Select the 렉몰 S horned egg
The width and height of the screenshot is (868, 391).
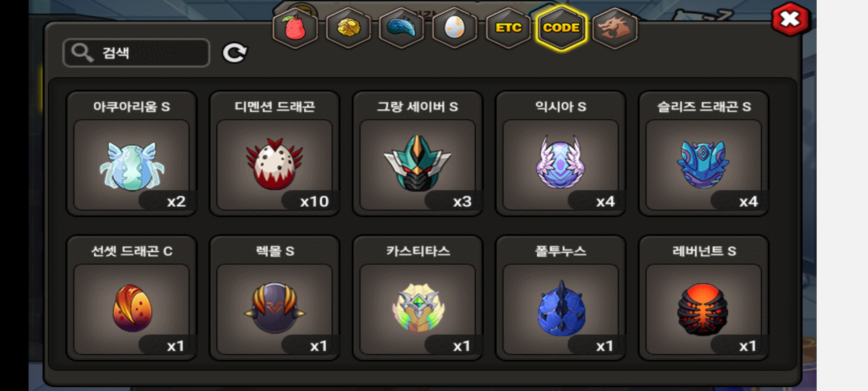(275, 298)
